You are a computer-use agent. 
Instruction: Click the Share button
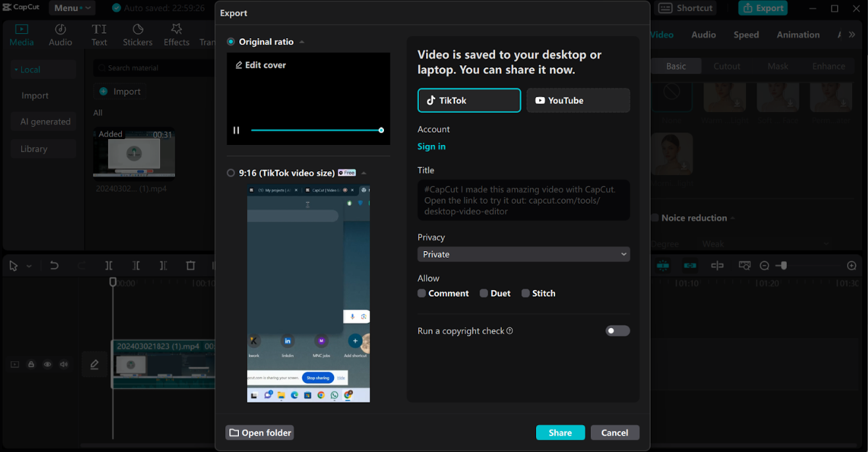pyautogui.click(x=560, y=433)
